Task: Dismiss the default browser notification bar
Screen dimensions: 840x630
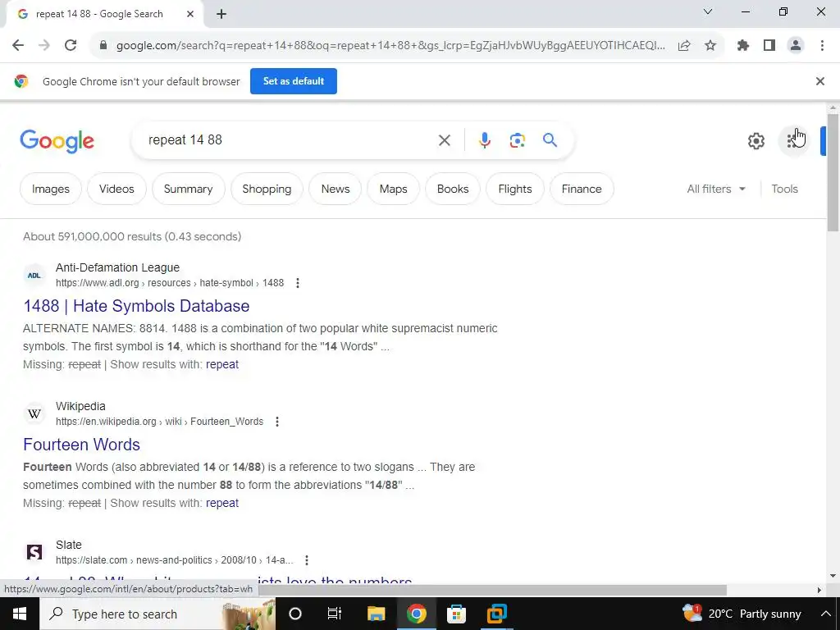Action: (x=819, y=81)
